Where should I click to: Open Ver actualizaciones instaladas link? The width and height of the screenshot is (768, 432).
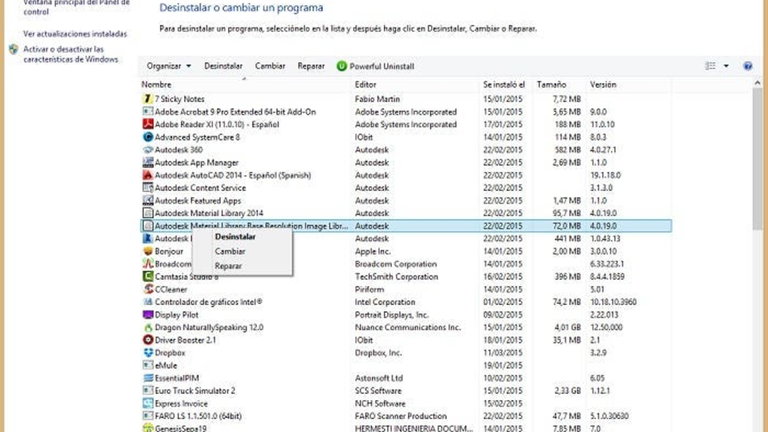(x=75, y=34)
